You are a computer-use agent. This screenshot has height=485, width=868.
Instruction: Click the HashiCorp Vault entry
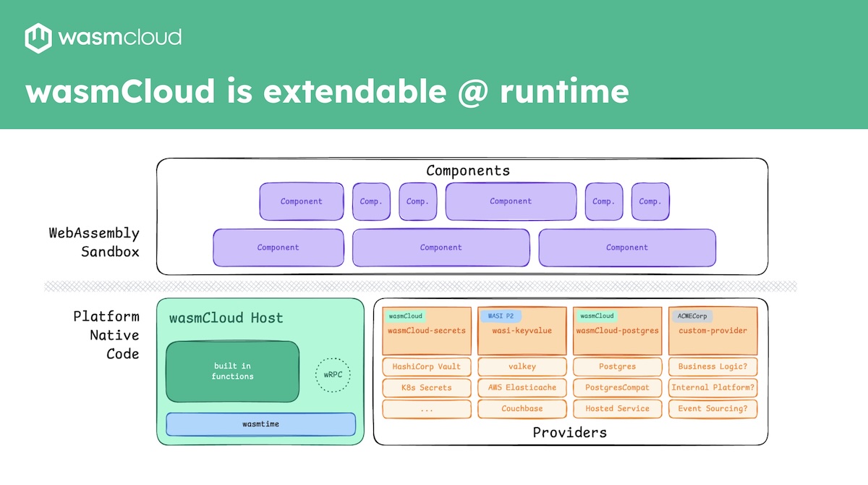(x=426, y=366)
